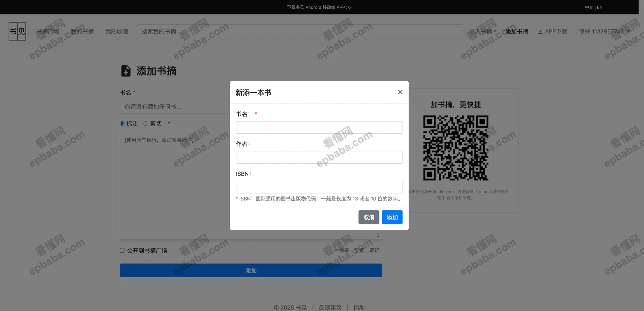Screen dimensions: 644x311
Task: Click the blue 添加 button in dialog
Action: (x=392, y=217)
